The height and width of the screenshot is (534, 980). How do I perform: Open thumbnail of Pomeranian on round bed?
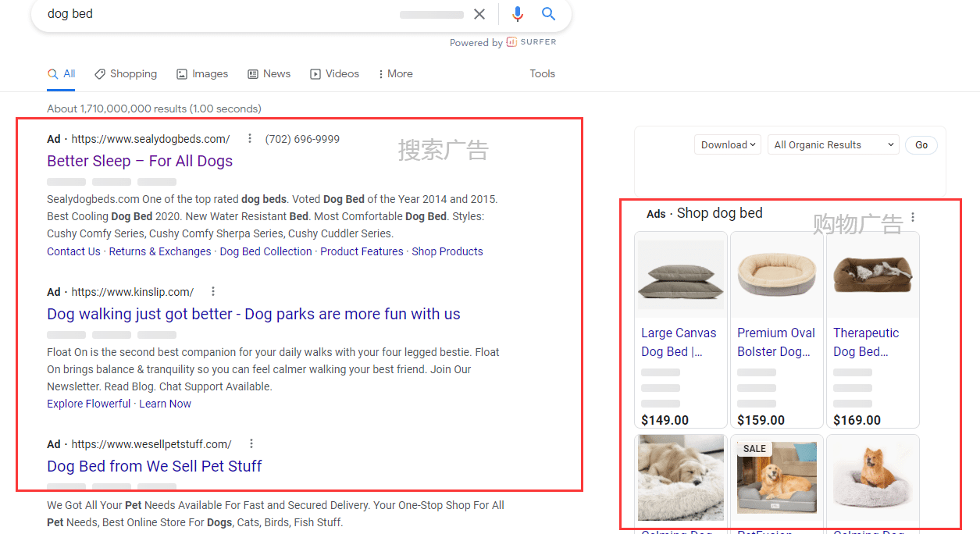pyautogui.click(x=873, y=478)
